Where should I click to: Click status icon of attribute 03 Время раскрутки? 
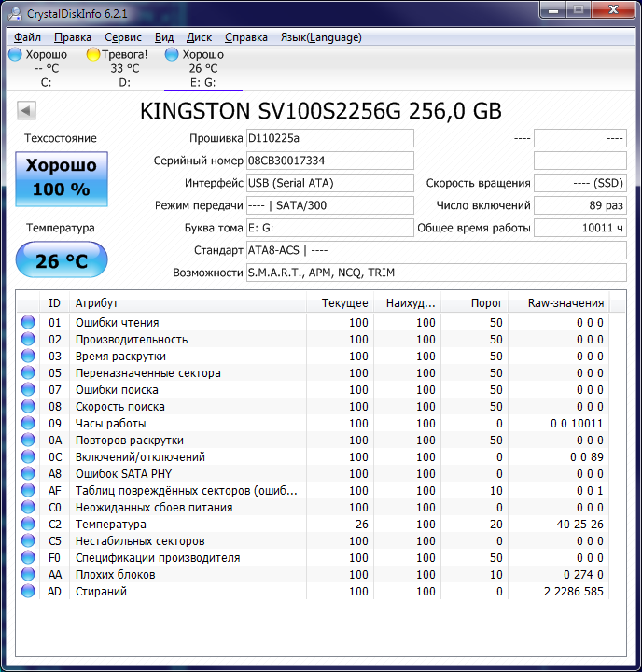tap(28, 356)
